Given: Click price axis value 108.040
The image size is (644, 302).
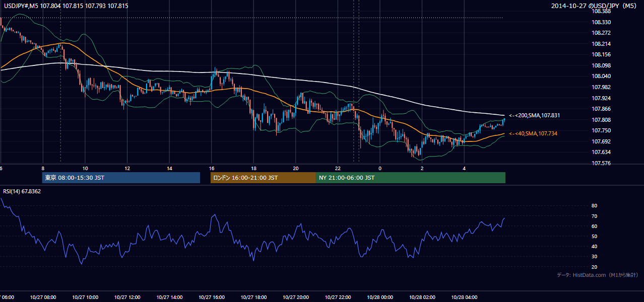Looking at the screenshot, I should coord(601,76).
